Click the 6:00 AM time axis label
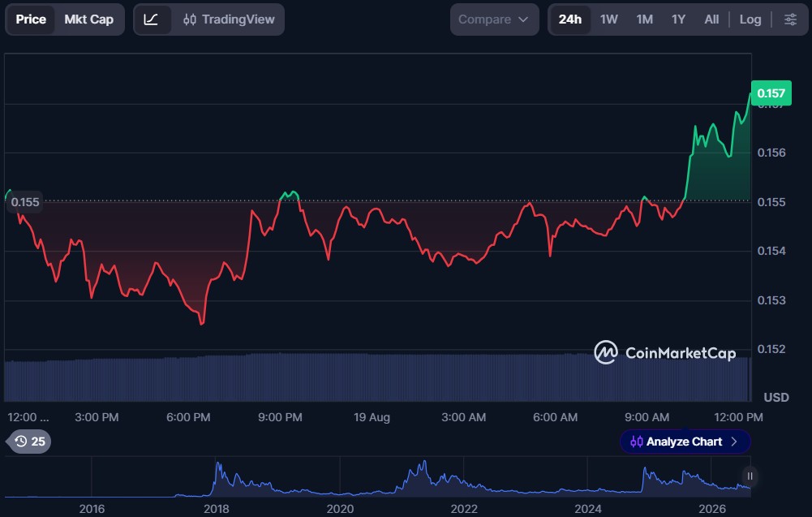 coord(555,417)
